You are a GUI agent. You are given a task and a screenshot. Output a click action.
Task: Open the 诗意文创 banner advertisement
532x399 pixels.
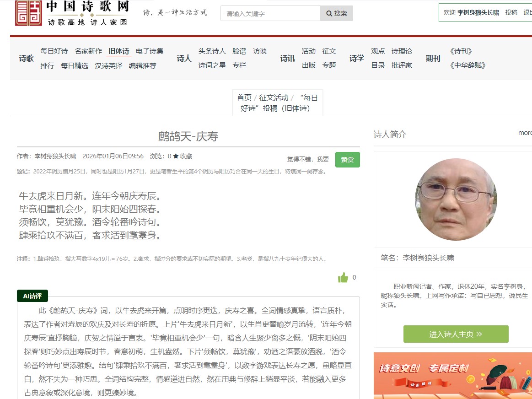(x=453, y=375)
